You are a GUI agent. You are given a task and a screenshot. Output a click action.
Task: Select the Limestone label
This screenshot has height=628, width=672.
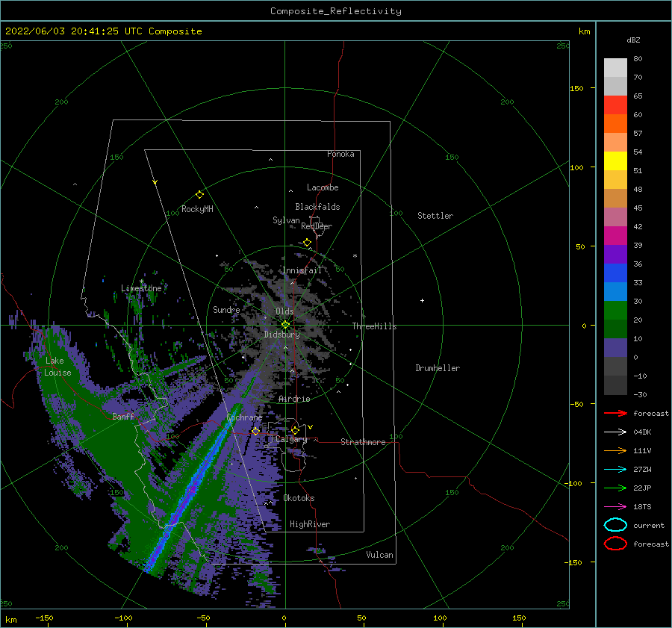pyautogui.click(x=141, y=288)
